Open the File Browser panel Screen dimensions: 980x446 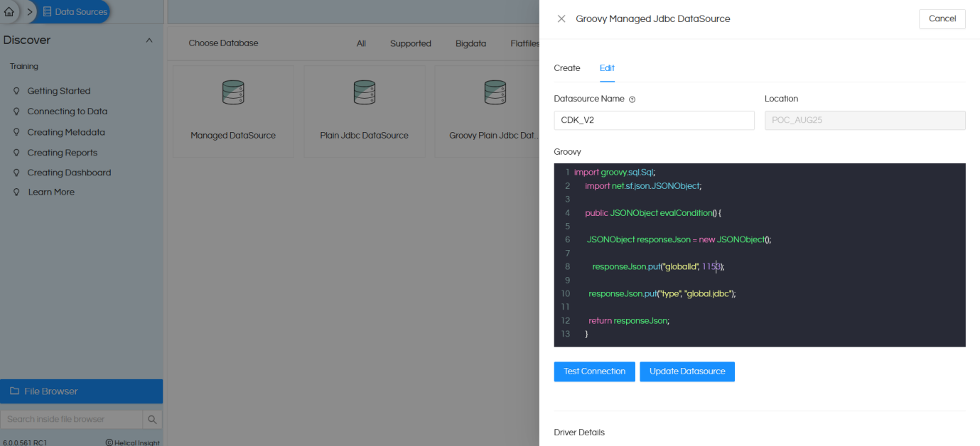pos(81,391)
